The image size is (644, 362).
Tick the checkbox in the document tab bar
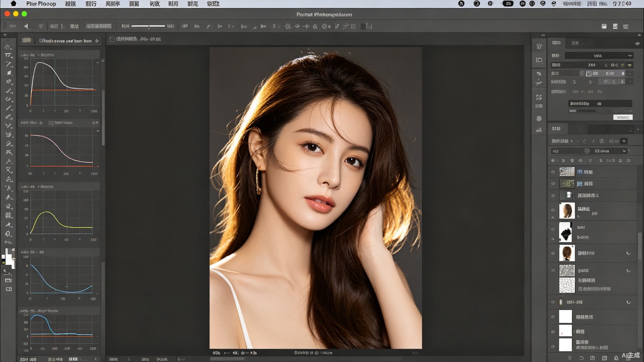(x=112, y=39)
